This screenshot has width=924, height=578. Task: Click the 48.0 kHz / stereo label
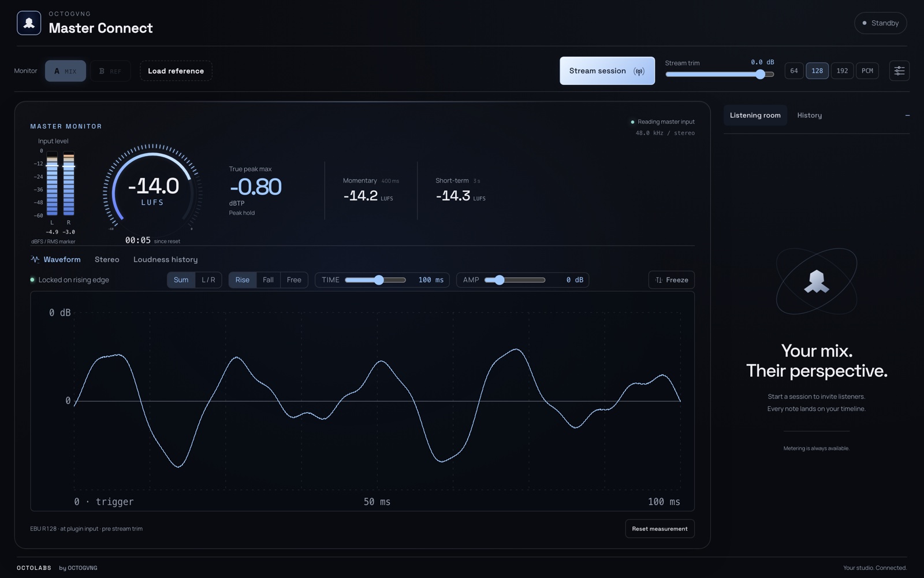tap(665, 133)
